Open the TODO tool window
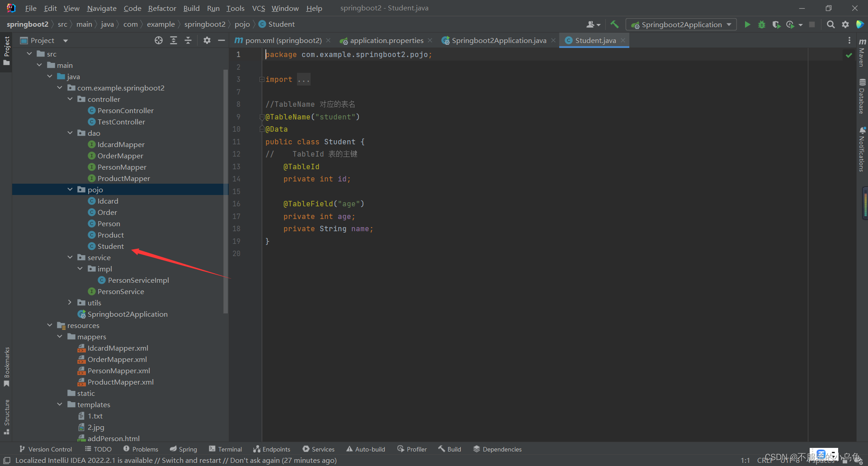868x466 pixels. click(x=98, y=449)
